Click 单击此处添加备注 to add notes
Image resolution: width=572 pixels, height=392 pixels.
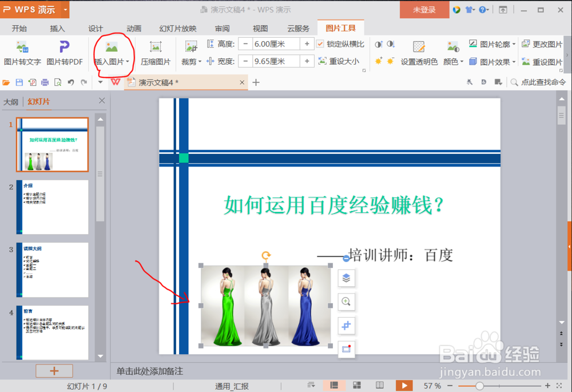point(150,371)
